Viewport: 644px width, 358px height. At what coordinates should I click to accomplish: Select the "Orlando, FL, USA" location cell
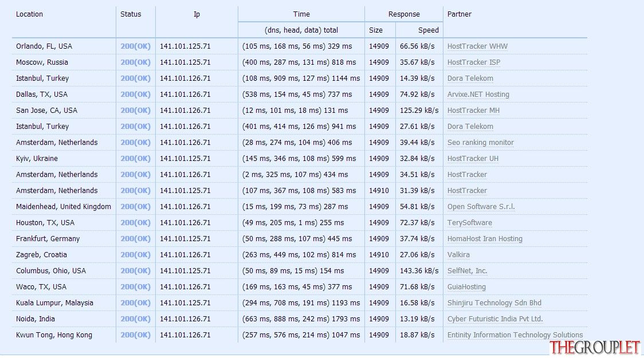[x=44, y=46]
